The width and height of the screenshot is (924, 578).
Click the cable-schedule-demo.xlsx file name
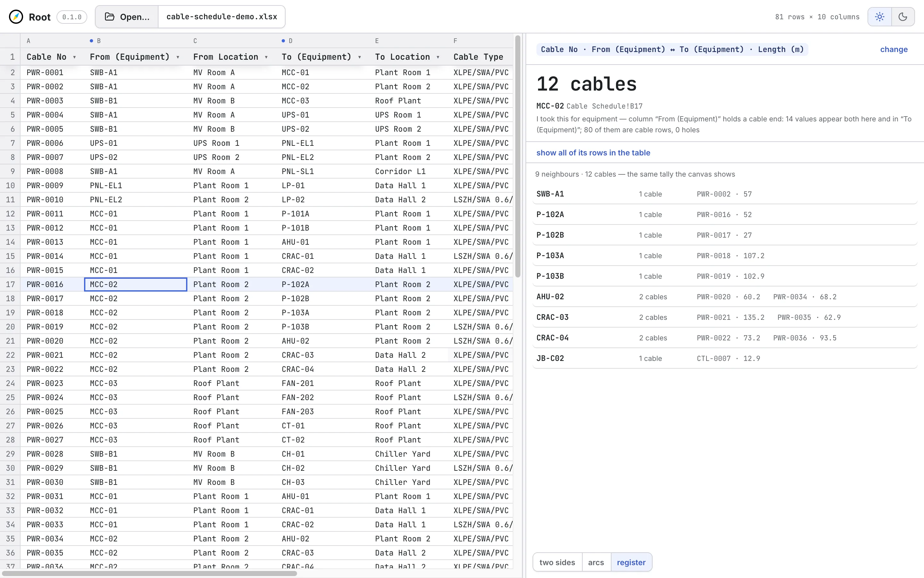click(222, 17)
